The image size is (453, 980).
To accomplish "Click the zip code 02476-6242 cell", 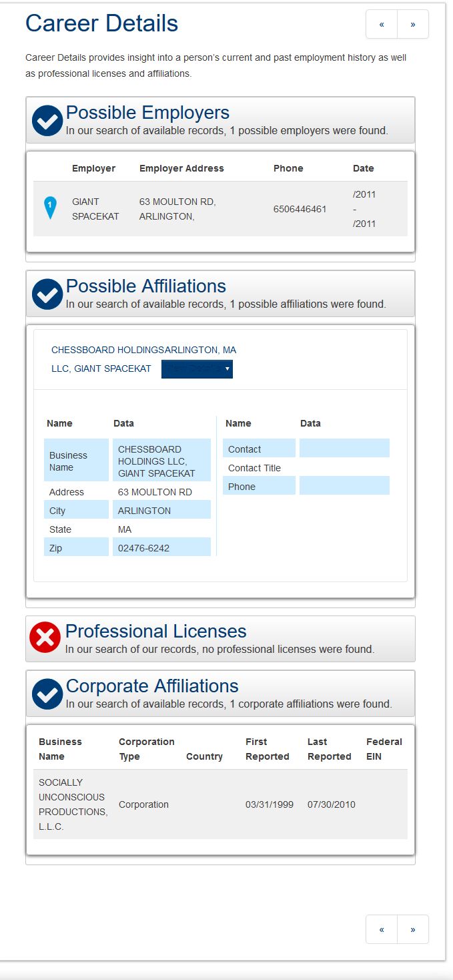I will pyautogui.click(x=161, y=547).
